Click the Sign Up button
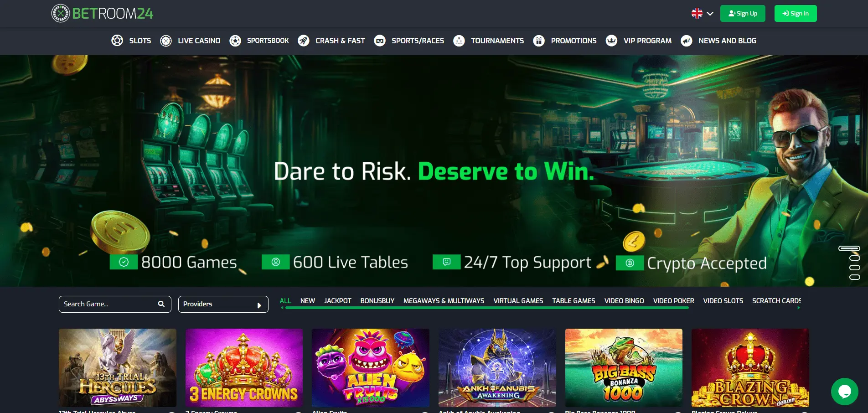The image size is (868, 413). [x=743, y=13]
